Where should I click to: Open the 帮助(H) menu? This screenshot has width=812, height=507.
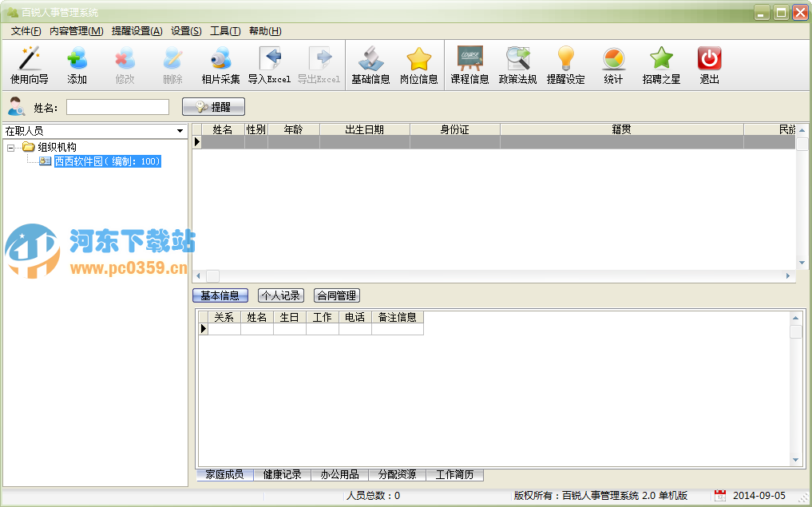click(266, 31)
